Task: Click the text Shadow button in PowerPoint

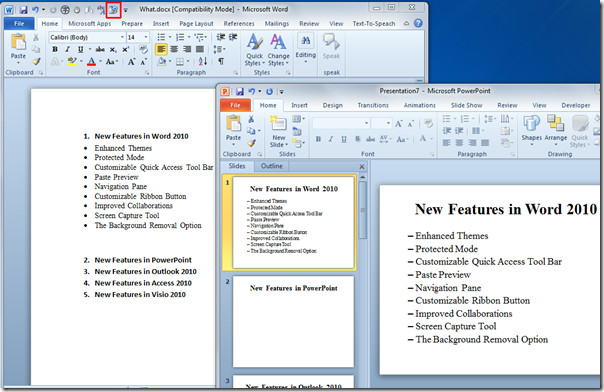Action: coord(357,139)
